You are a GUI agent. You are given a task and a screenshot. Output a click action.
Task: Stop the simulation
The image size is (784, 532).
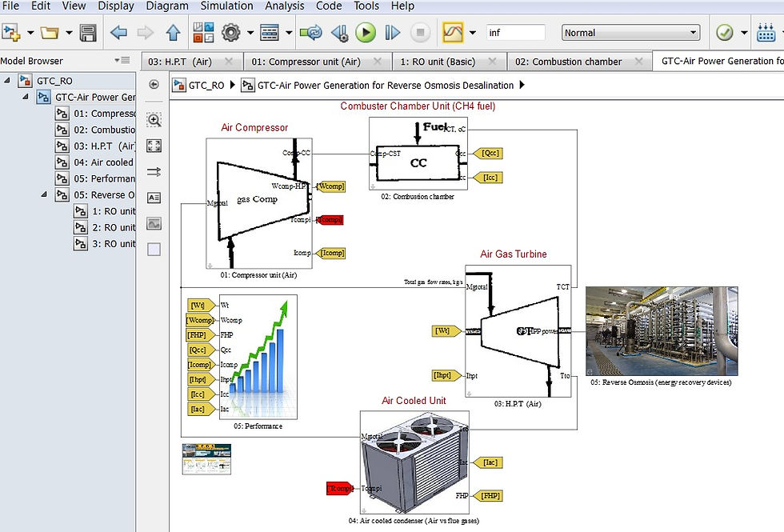[420, 33]
